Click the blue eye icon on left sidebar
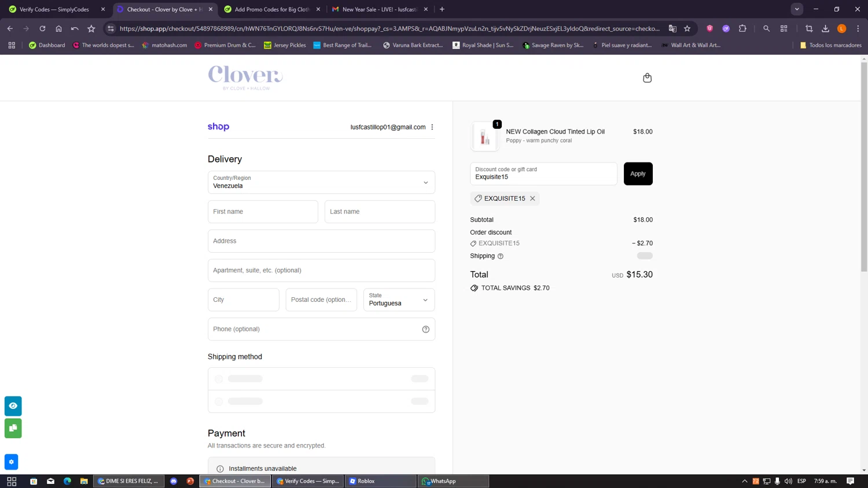 pyautogui.click(x=13, y=406)
